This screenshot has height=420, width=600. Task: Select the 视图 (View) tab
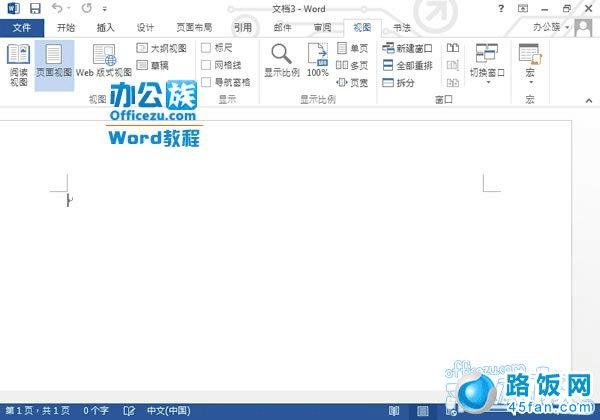(x=362, y=28)
